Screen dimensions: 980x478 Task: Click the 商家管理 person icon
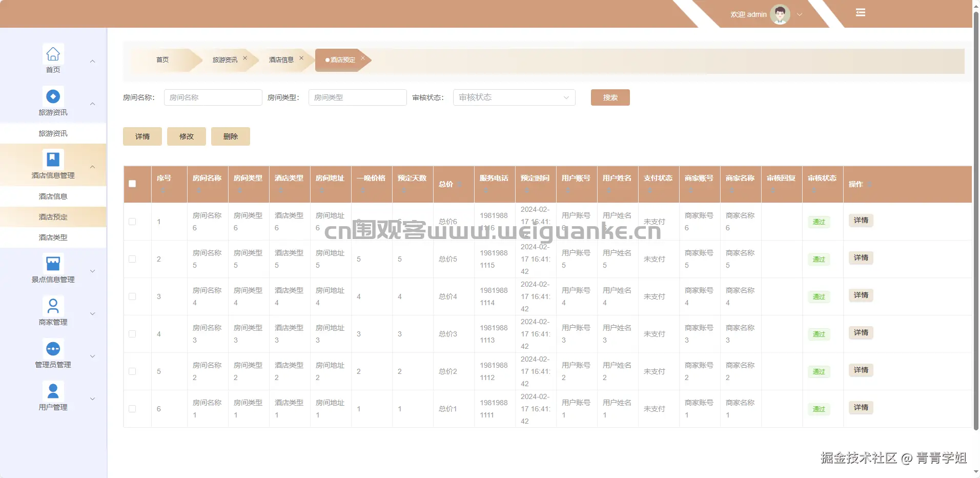point(53,306)
